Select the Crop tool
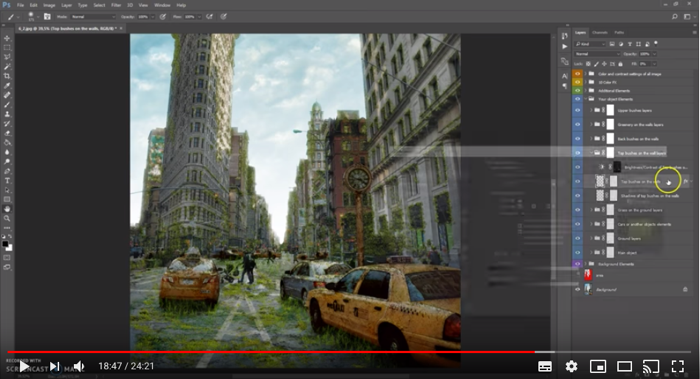The width and height of the screenshot is (700, 379). [x=7, y=76]
